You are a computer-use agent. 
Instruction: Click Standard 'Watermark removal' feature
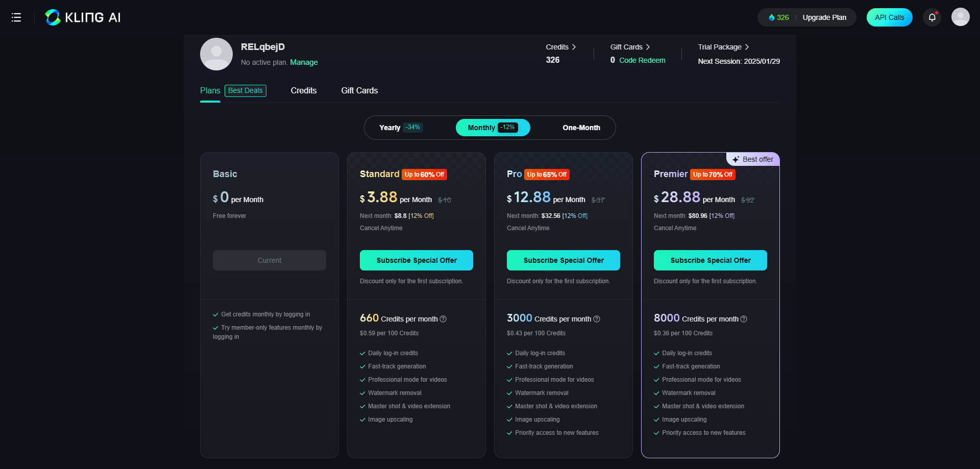pyautogui.click(x=395, y=393)
